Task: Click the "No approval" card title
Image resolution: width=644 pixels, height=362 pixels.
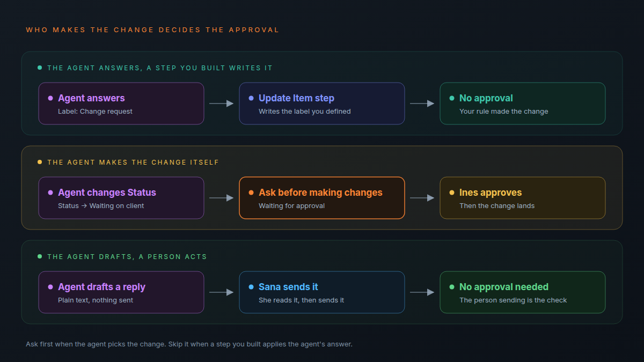Action: [x=486, y=98]
